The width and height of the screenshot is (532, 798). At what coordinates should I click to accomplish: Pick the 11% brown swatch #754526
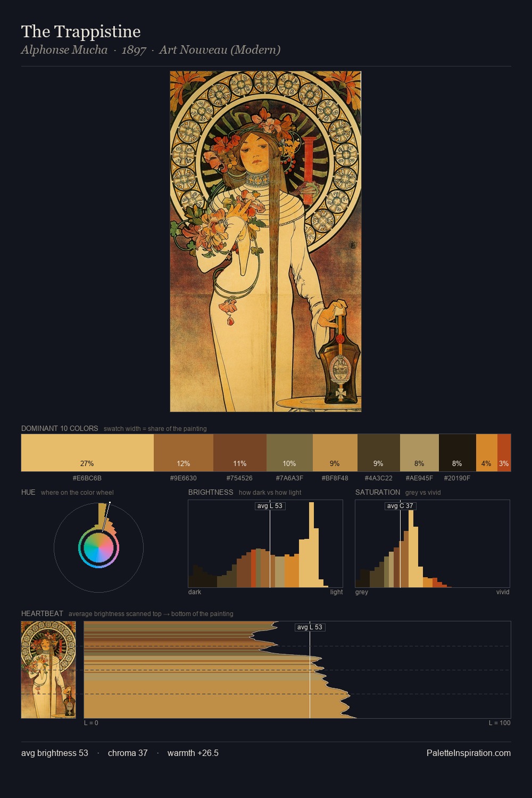pos(240,453)
